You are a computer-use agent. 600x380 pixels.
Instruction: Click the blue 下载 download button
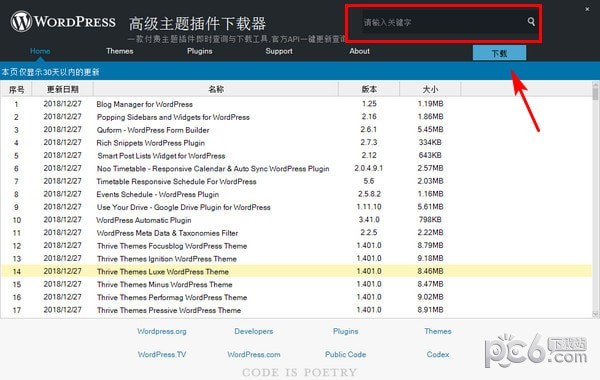pyautogui.click(x=499, y=53)
